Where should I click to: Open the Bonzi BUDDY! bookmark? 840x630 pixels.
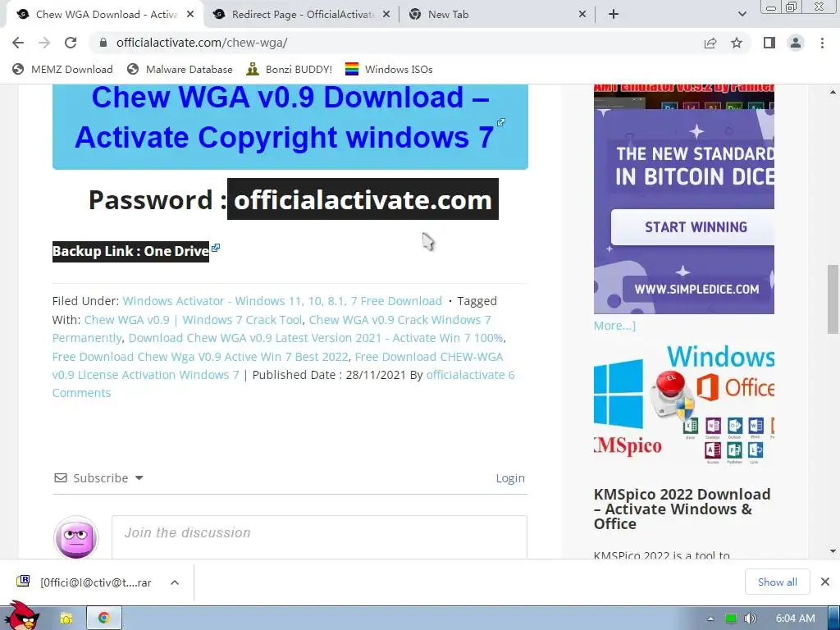tap(290, 70)
